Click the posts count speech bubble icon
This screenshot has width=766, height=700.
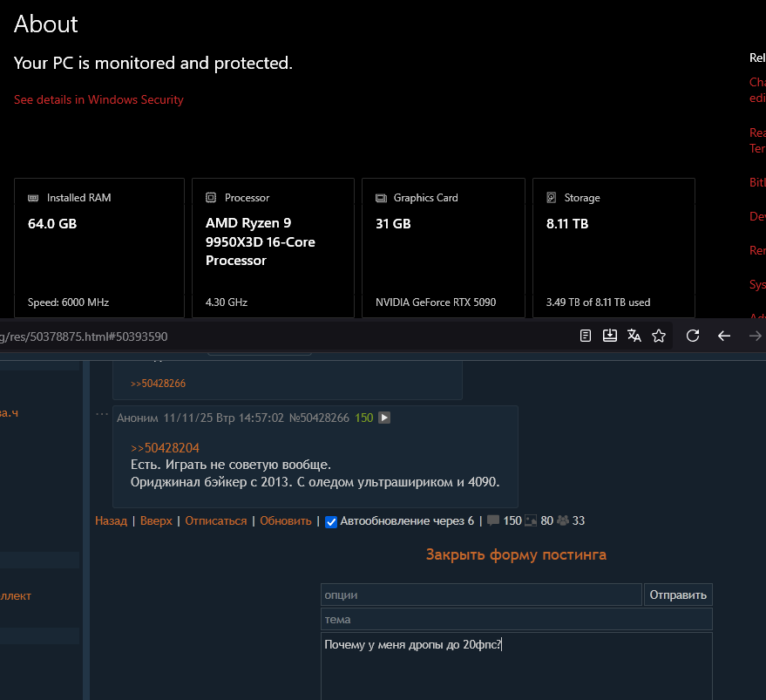493,521
